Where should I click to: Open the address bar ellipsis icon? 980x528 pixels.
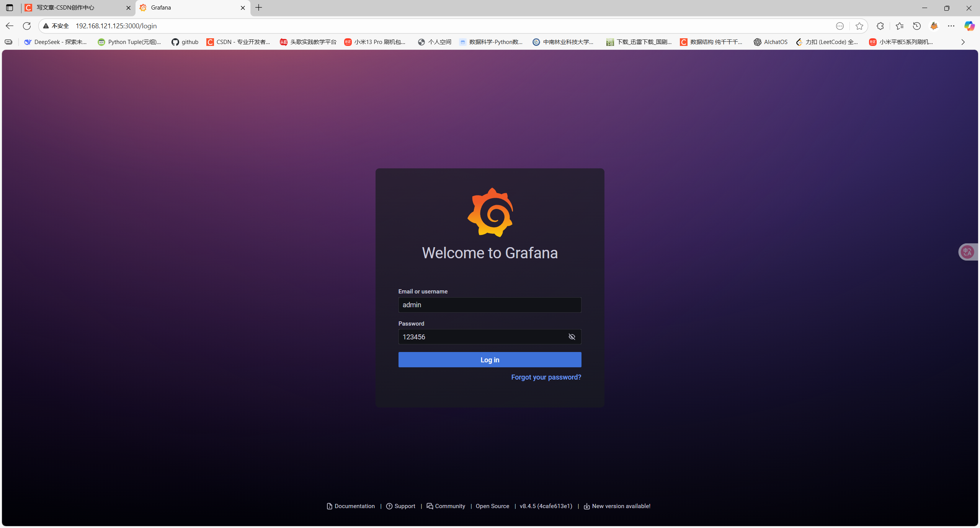point(840,26)
